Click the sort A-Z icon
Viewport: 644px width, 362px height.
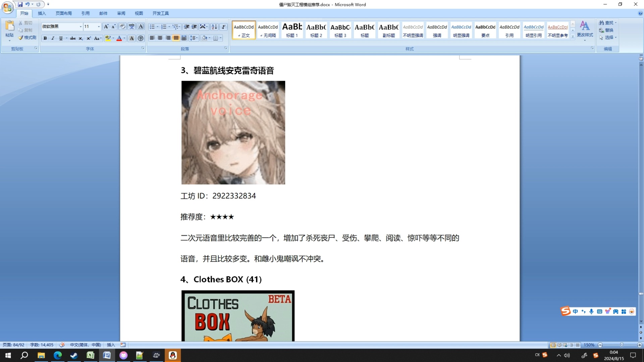tap(214, 27)
